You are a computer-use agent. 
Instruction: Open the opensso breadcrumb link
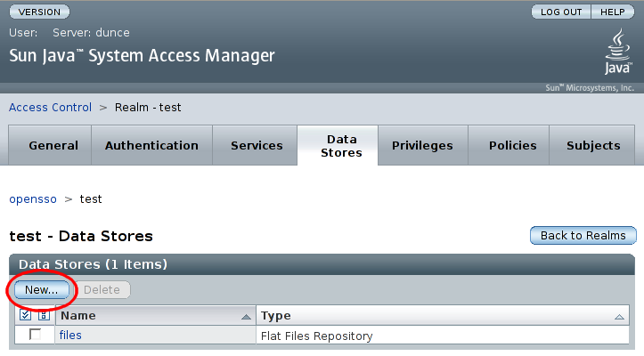(33, 199)
